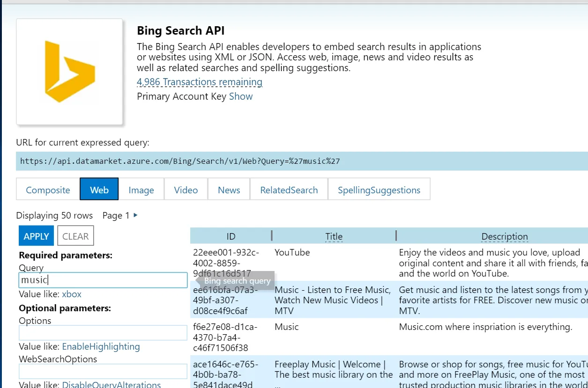Click the Bing logo thumbnail
The height and width of the screenshot is (388, 588).
70,72
